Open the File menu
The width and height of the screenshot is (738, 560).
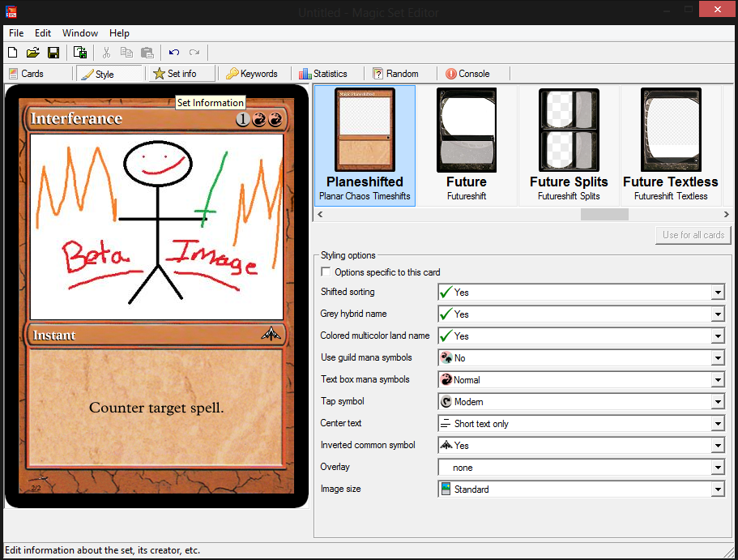tap(16, 33)
